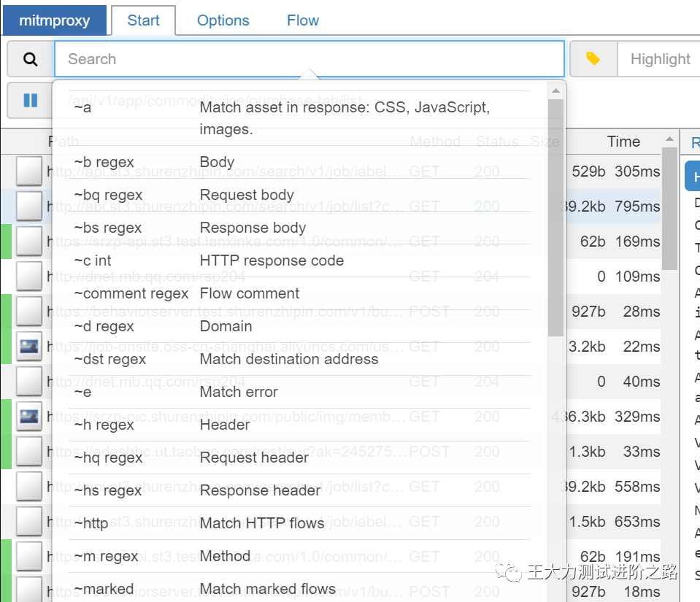The height and width of the screenshot is (602, 700).
Task: Click icon of the 28ms flow row
Action: coord(29,311)
